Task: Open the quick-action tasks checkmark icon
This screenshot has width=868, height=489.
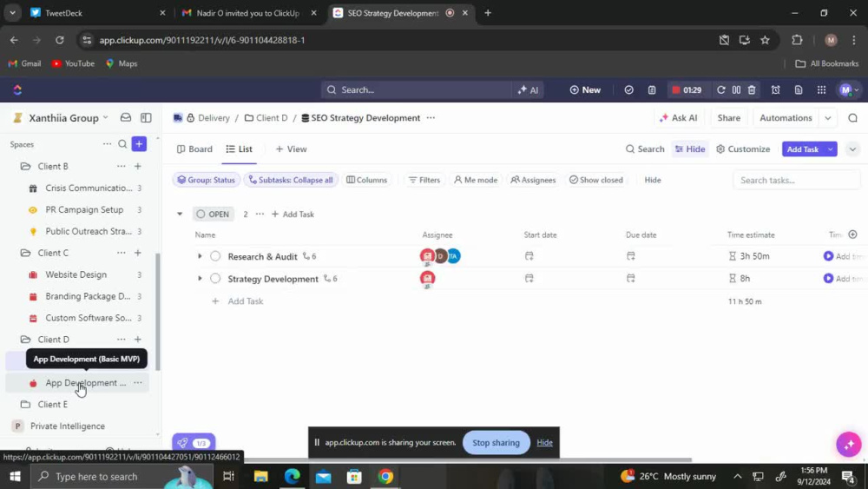Action: coord(628,89)
